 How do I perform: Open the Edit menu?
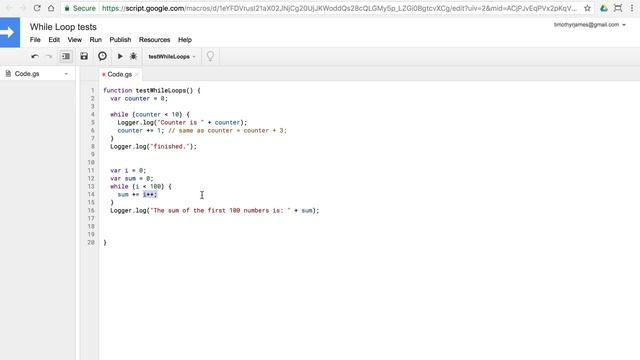[x=54, y=40]
